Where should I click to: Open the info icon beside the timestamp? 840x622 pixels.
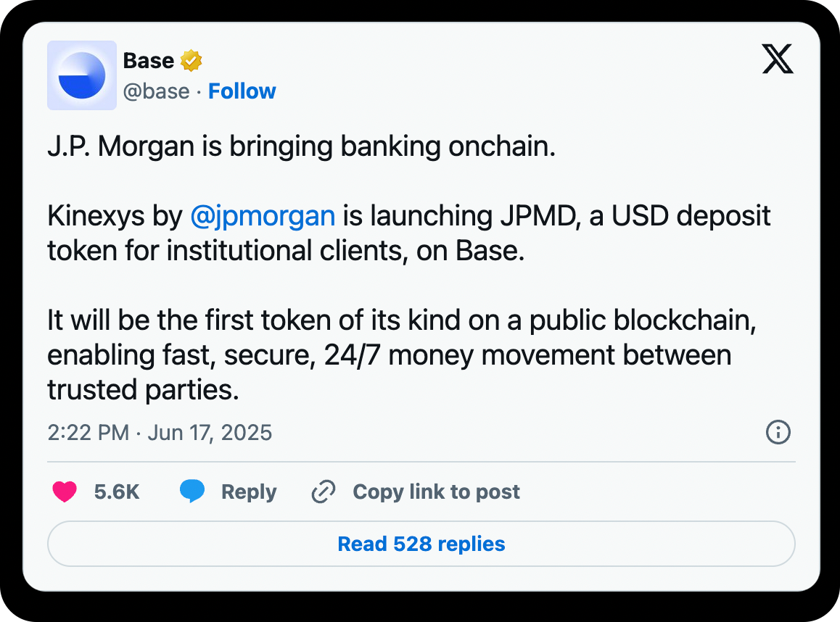[x=778, y=433]
